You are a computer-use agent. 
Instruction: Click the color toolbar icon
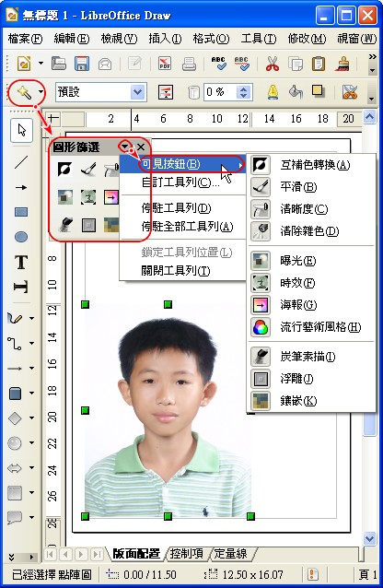coord(166,92)
